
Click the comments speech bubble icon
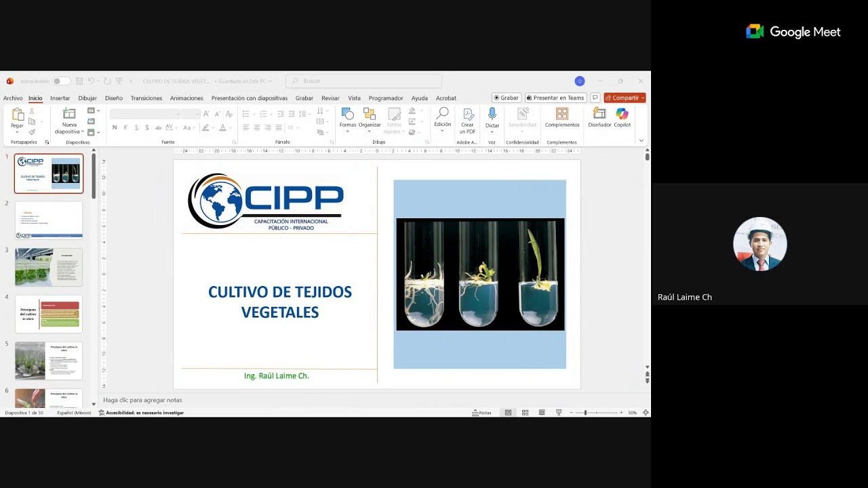(x=595, y=98)
